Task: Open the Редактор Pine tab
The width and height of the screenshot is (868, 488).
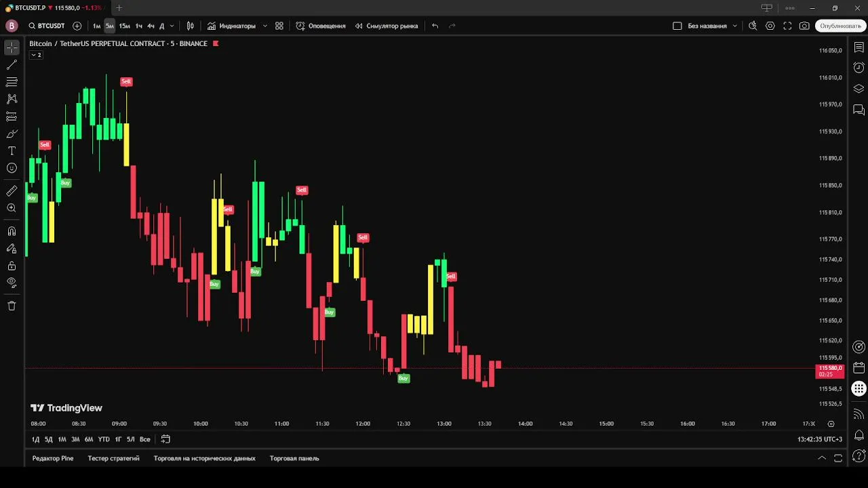Action: (53, 458)
